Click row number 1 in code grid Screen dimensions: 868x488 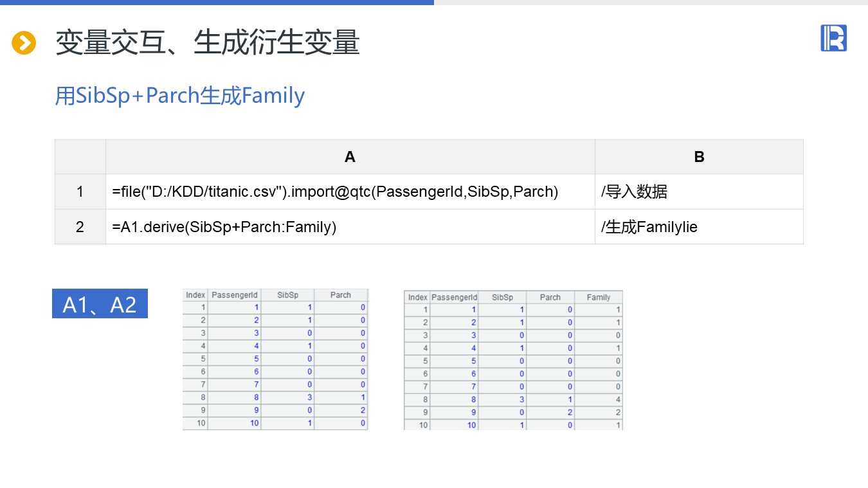pos(80,192)
